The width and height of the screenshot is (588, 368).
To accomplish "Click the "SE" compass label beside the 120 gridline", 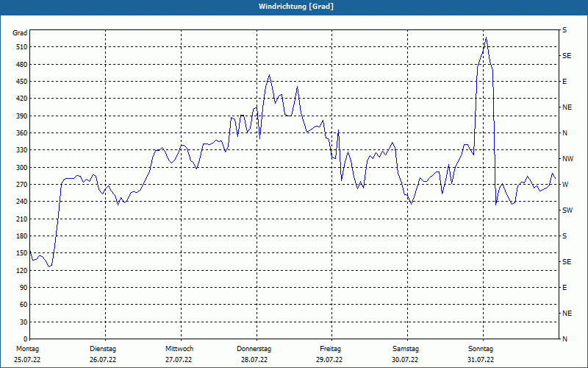I will pyautogui.click(x=567, y=262).
